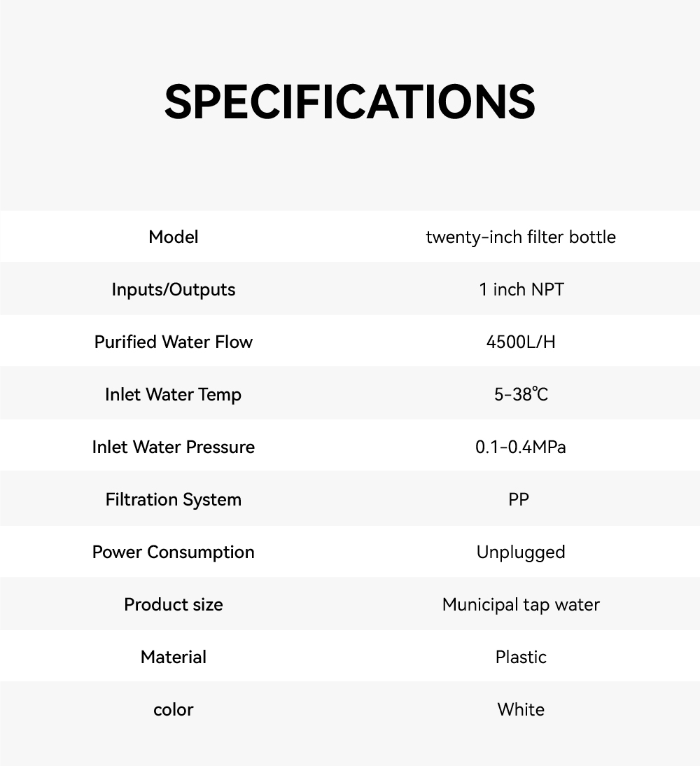Click the Product size label
Screen dimensions: 700x766
[174, 604]
